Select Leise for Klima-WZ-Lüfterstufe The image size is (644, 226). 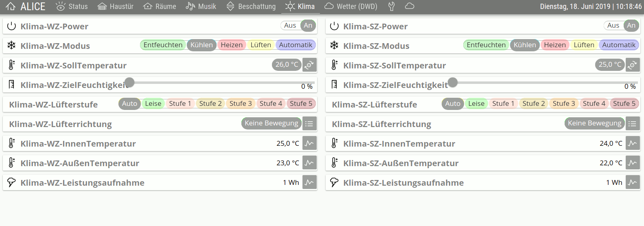pyautogui.click(x=153, y=103)
